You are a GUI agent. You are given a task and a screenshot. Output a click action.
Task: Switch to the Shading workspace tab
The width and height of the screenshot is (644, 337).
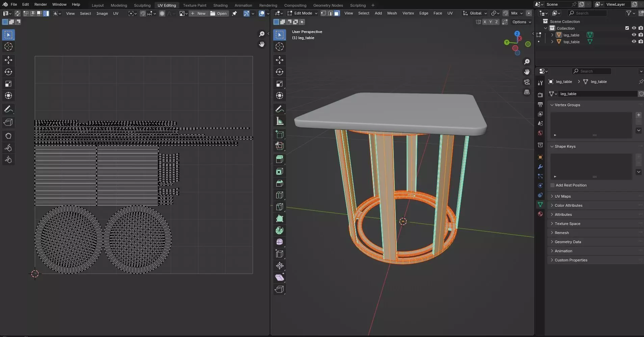[220, 5]
